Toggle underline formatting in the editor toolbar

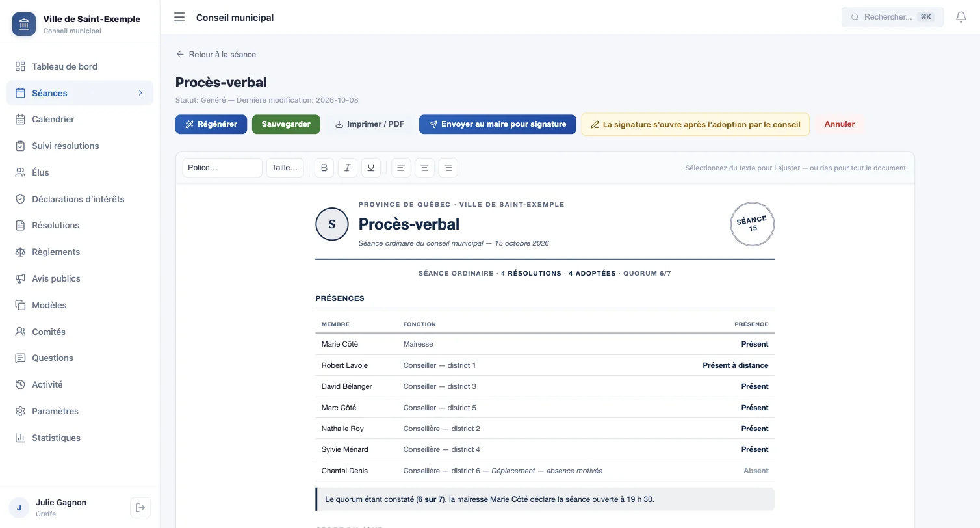tap(371, 168)
